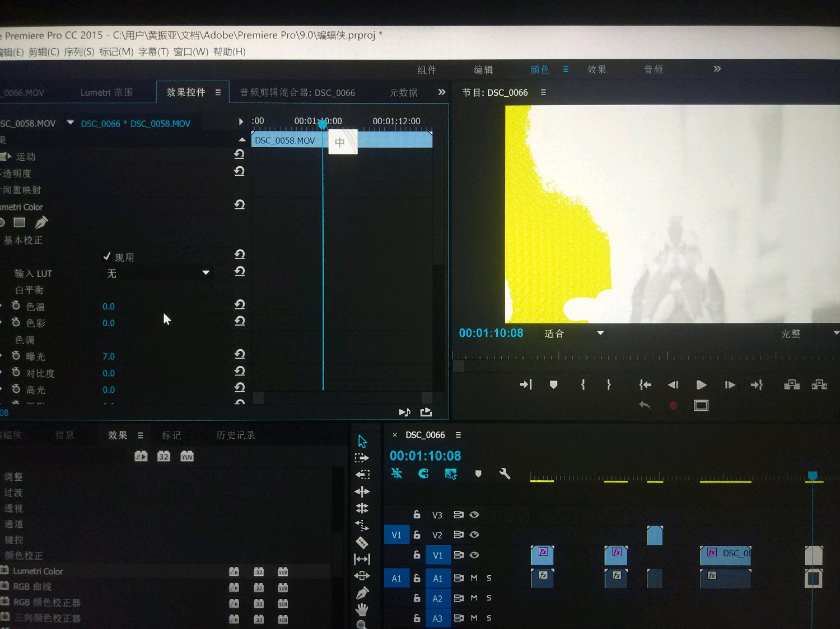Click Safe Margins button in program monitor
Viewport: 840px width, 629px height.
(701, 405)
